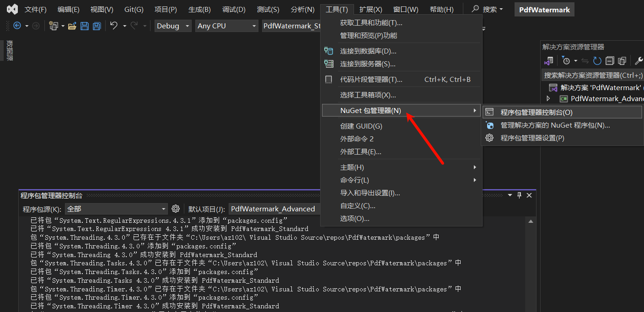Click the C# project icon for PdfWatermark_Advanced
644x312 pixels.
(x=563, y=98)
